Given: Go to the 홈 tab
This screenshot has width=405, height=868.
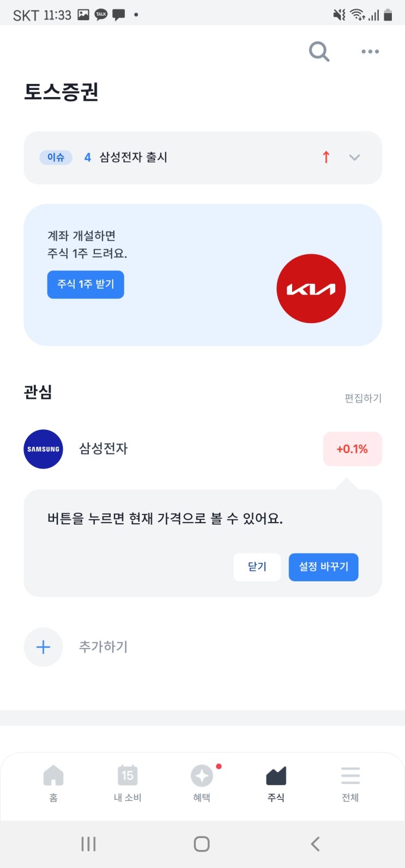Looking at the screenshot, I should pyautogui.click(x=53, y=782).
